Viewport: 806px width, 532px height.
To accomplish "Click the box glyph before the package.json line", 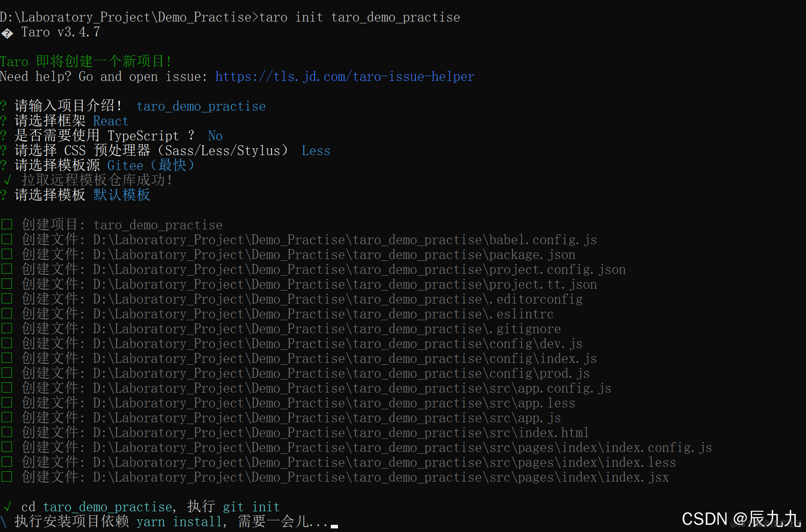I will point(6,254).
